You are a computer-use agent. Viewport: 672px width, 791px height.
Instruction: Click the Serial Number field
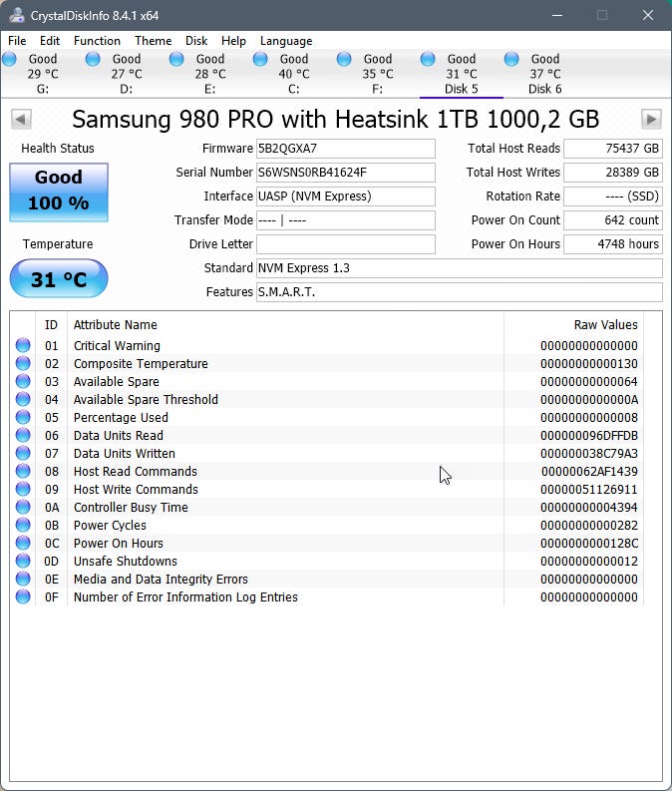click(x=345, y=173)
